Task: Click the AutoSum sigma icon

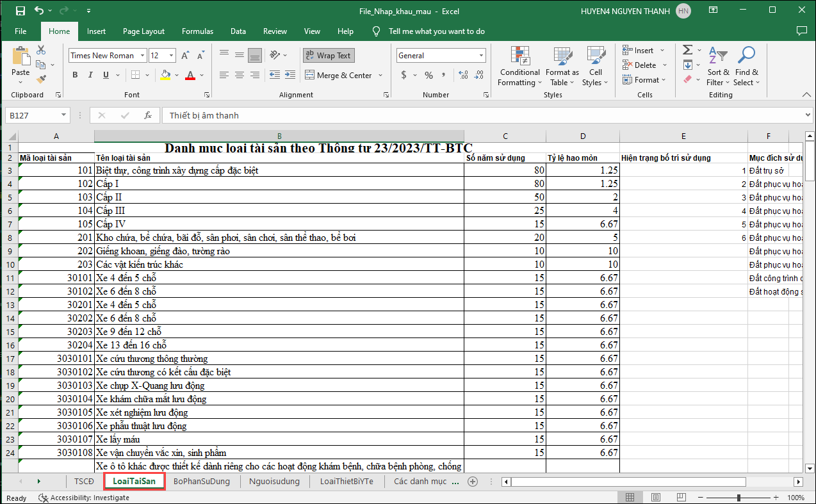Action: coord(687,50)
